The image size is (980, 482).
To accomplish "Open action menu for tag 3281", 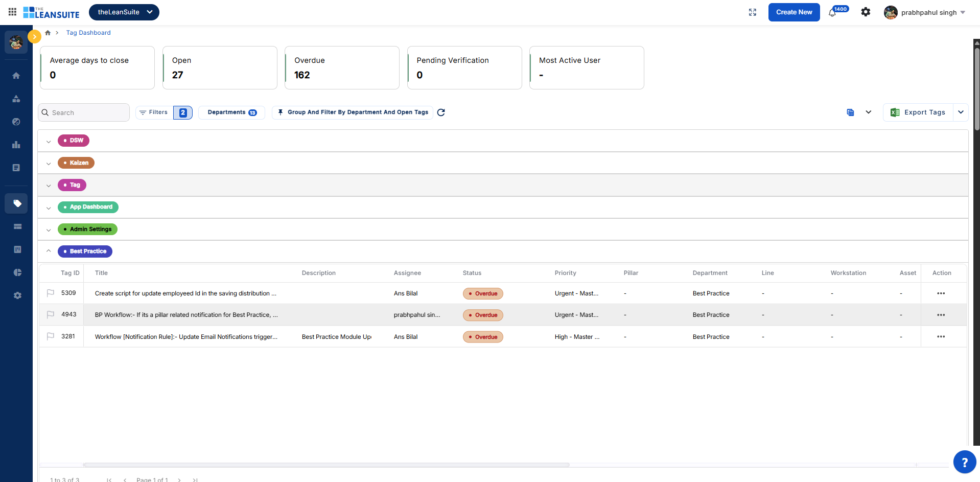I will 941,336.
